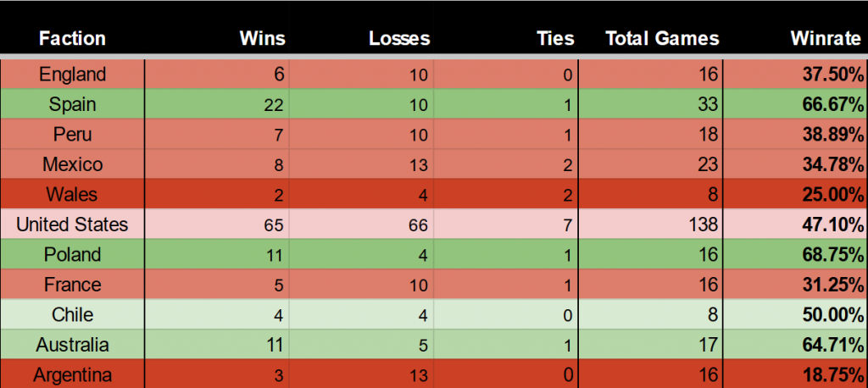Select the Total Games column header

tap(661, 38)
